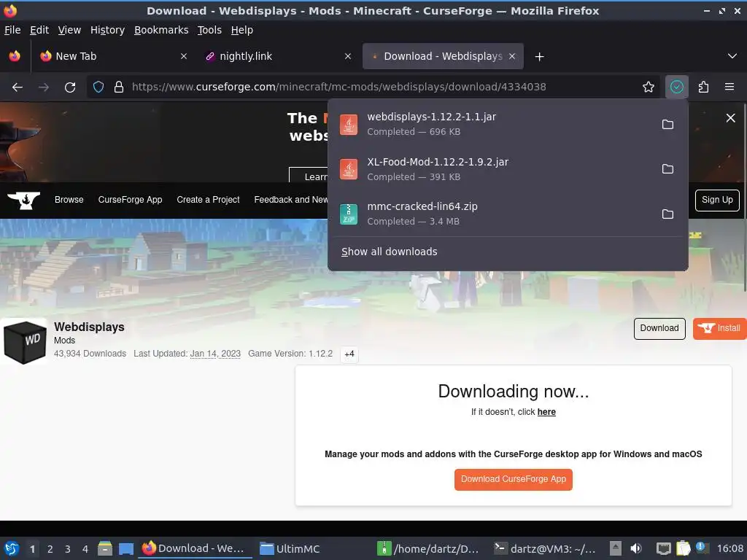Switch to the nightly.link tab
The image size is (747, 560).
279,56
